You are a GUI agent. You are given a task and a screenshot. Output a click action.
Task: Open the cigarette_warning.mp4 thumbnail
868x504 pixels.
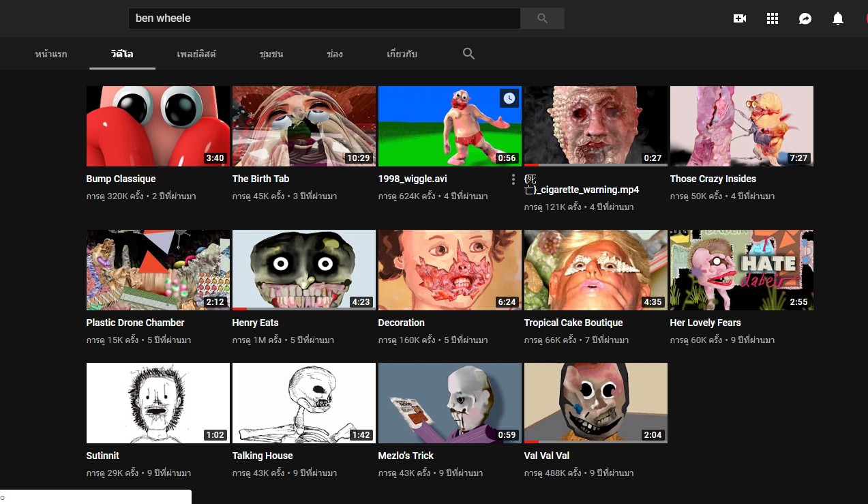(x=596, y=126)
